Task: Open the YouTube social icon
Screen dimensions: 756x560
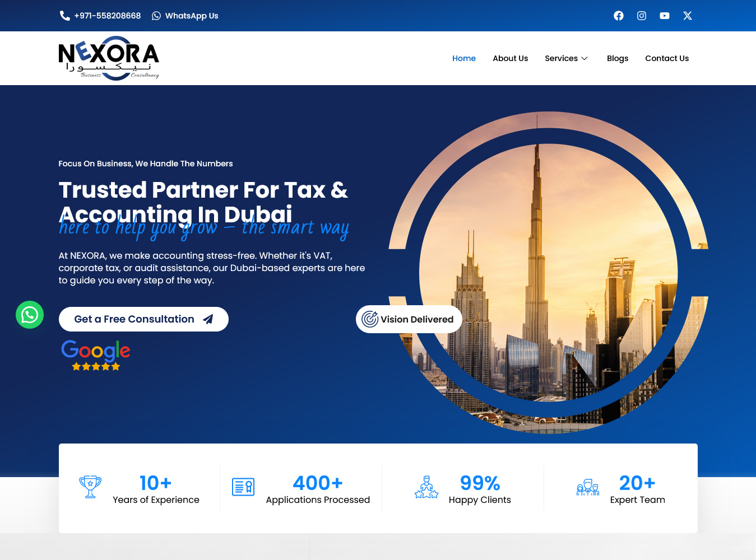Action: 665,16
